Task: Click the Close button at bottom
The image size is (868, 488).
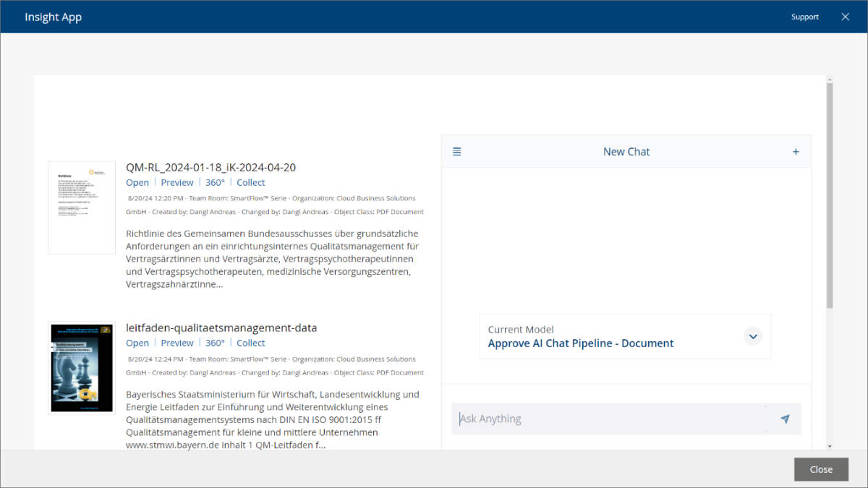Action: click(x=821, y=469)
